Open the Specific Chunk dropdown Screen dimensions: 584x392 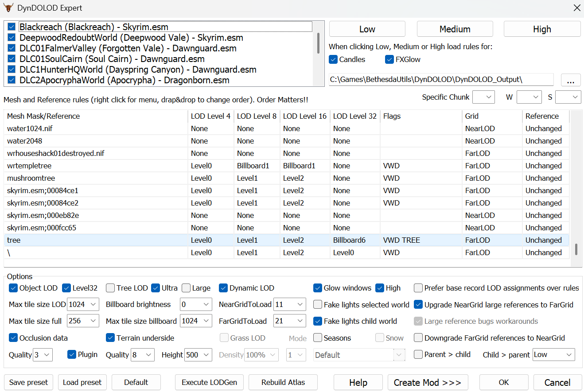pyautogui.click(x=483, y=97)
